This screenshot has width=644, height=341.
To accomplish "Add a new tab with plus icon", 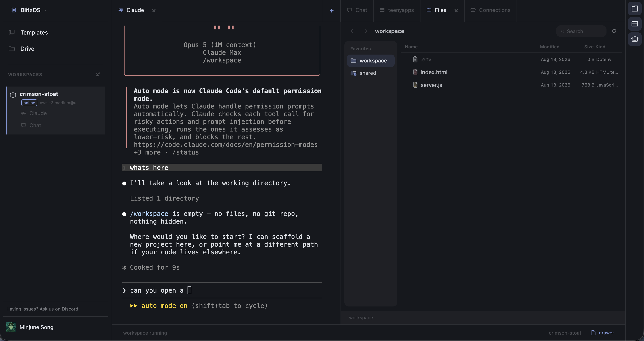I will point(332,10).
